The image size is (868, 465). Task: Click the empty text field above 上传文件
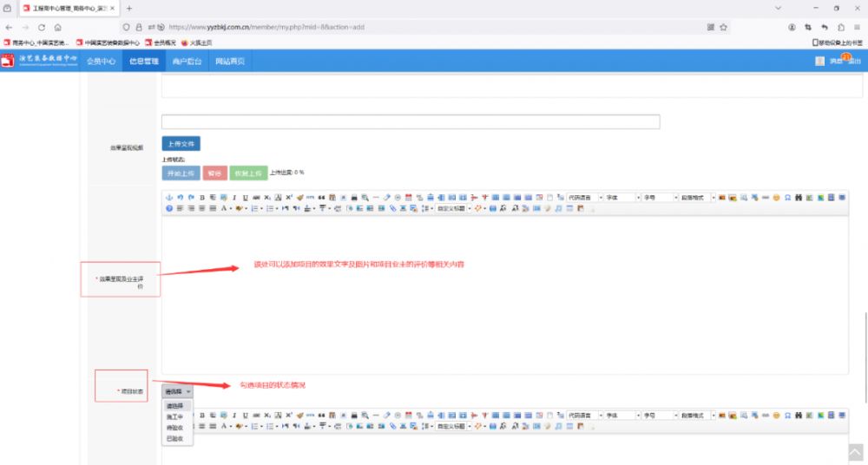410,122
